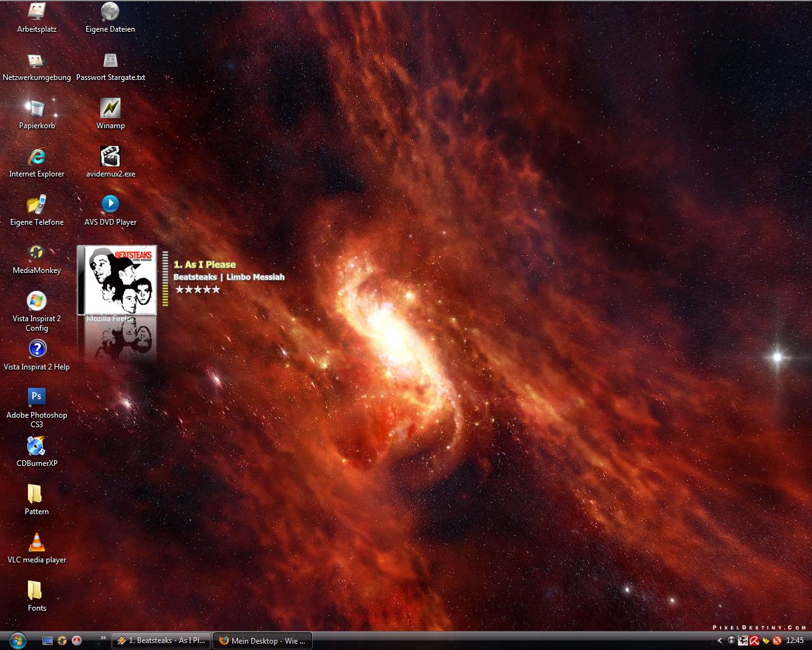Image resolution: width=812 pixels, height=650 pixels.
Task: Select the Papierkorb recycle bin
Action: [x=37, y=109]
